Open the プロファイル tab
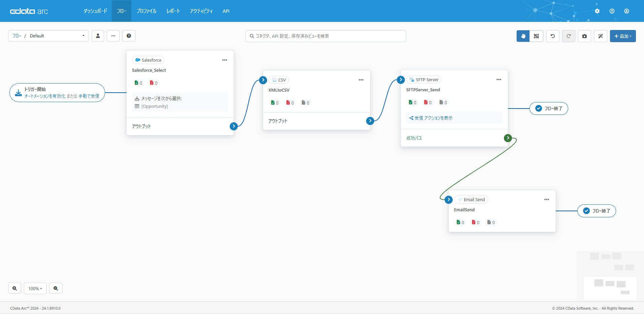This screenshot has height=314, width=644. [146, 11]
